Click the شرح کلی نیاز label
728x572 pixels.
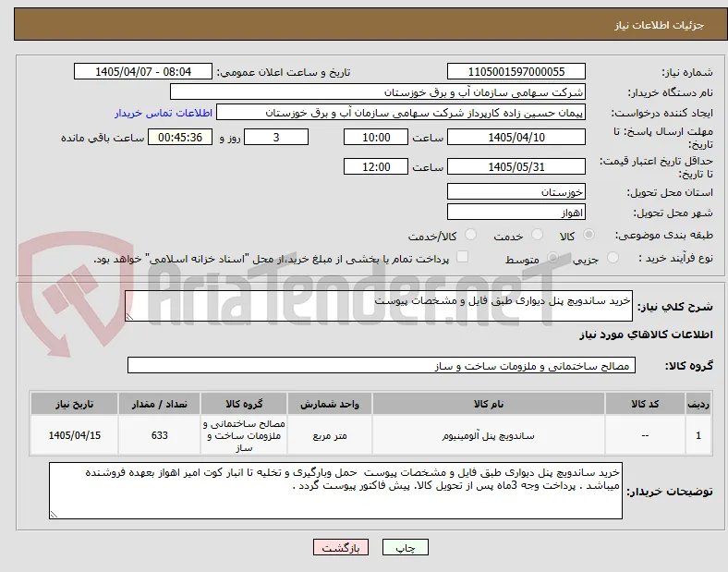(x=675, y=307)
